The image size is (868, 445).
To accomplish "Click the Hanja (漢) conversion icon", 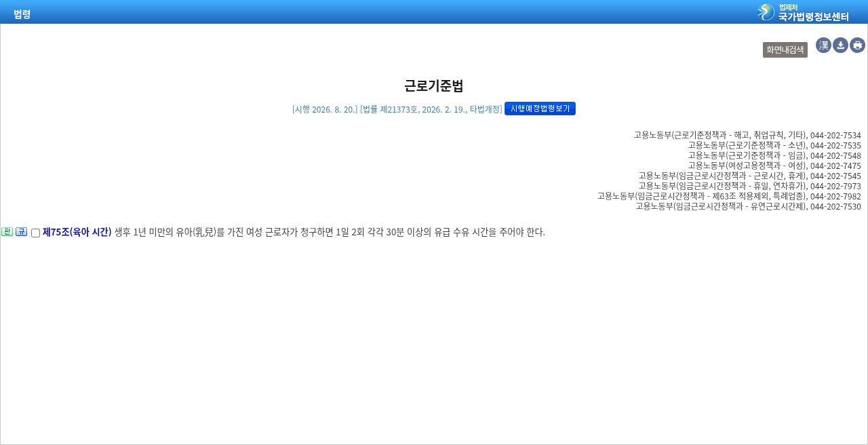I will (823, 45).
